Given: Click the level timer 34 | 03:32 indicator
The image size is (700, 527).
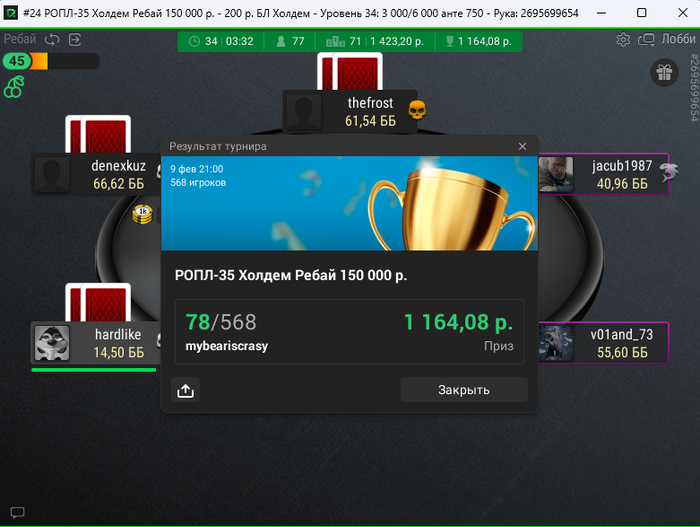Looking at the screenshot, I should point(221,42).
